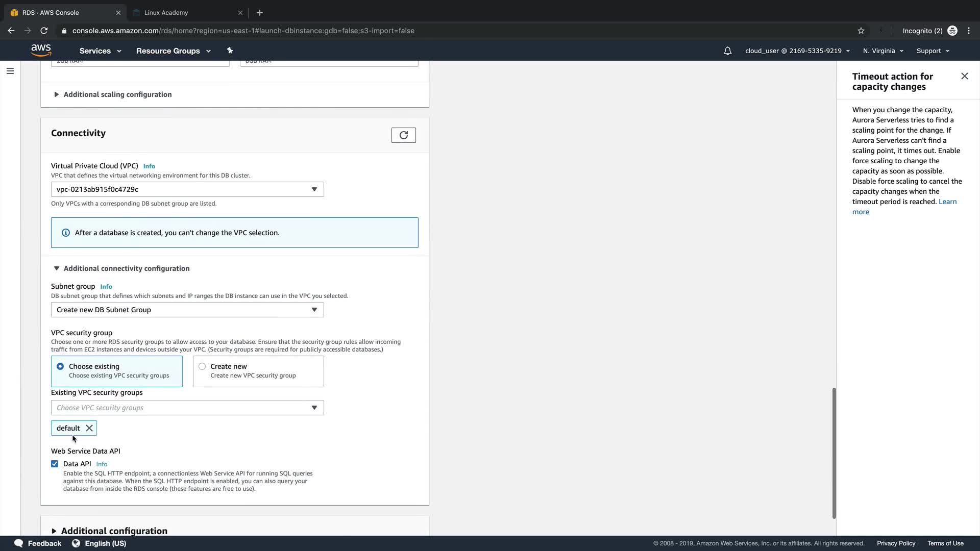The width and height of the screenshot is (980, 551).
Task: Select Create new VPC security group
Action: (x=202, y=366)
